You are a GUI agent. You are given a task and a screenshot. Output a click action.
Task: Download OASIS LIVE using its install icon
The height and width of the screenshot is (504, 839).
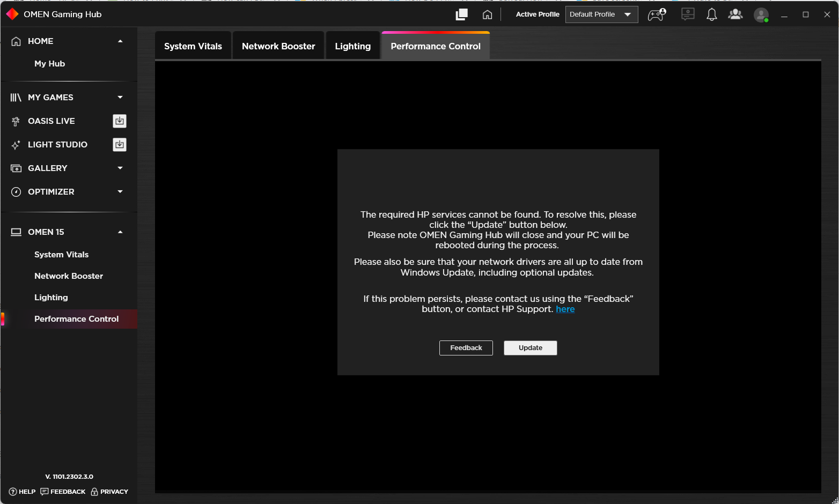click(119, 121)
